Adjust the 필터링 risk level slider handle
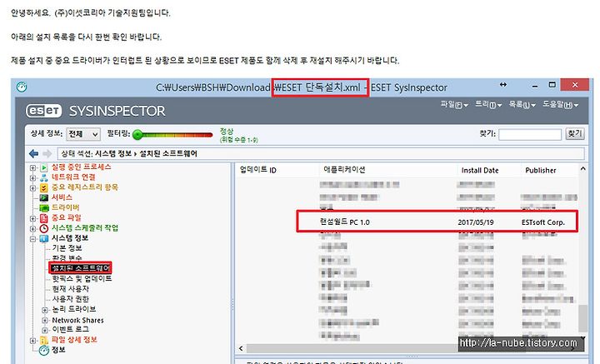This screenshot has width=600, height=364. pyautogui.click(x=137, y=135)
